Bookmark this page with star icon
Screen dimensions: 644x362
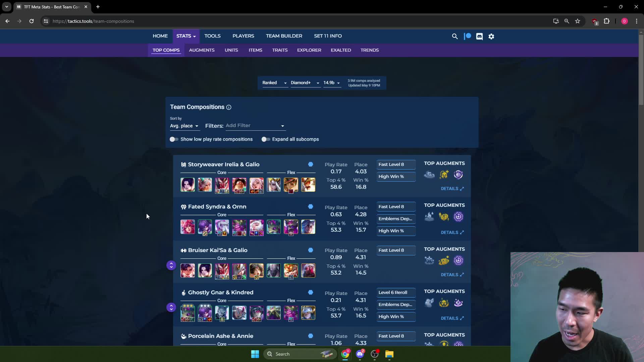point(578,21)
